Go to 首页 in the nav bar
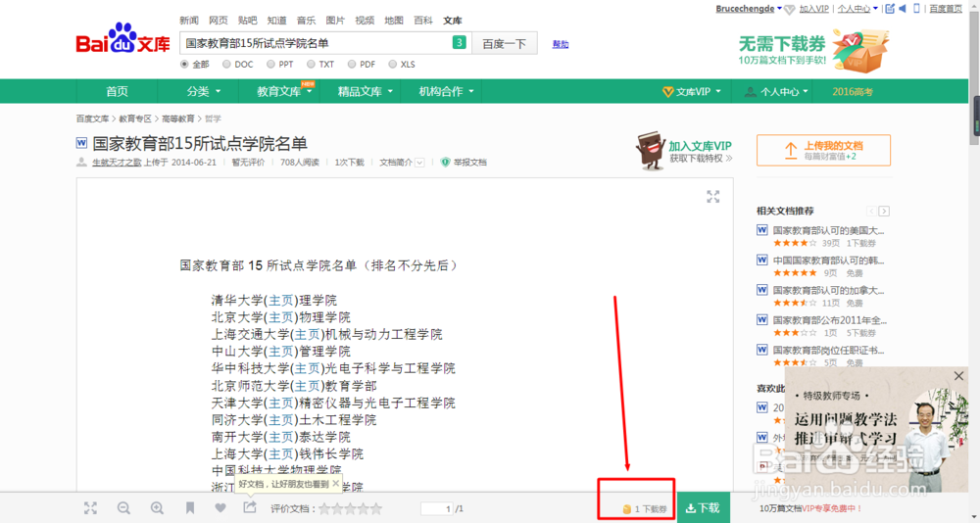This screenshot has height=523, width=980. tap(117, 91)
